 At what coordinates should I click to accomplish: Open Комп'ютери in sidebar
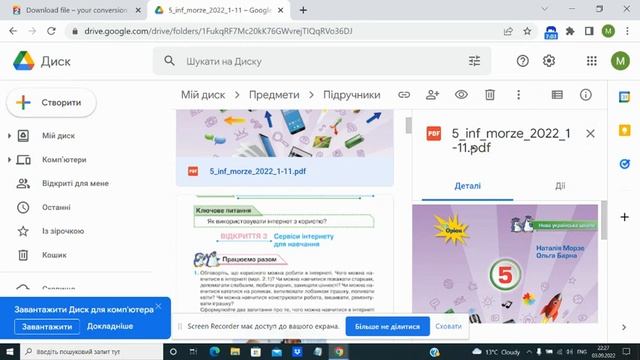coord(64,160)
